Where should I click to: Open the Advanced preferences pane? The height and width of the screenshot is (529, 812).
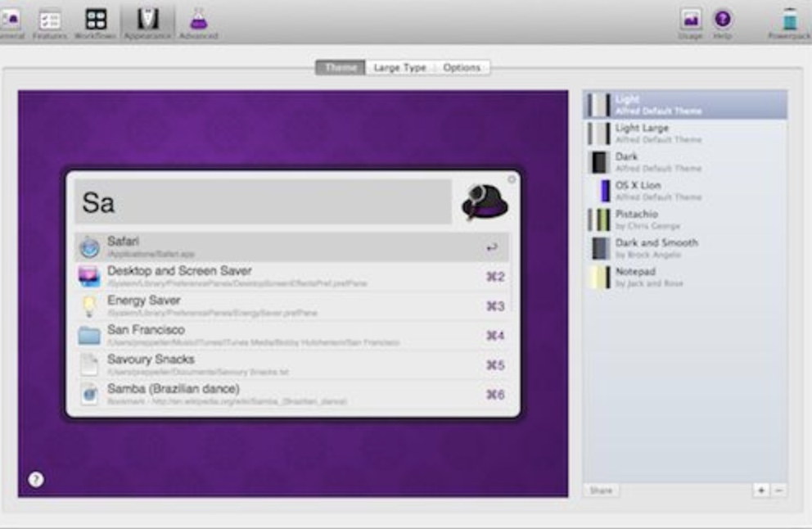click(198, 25)
